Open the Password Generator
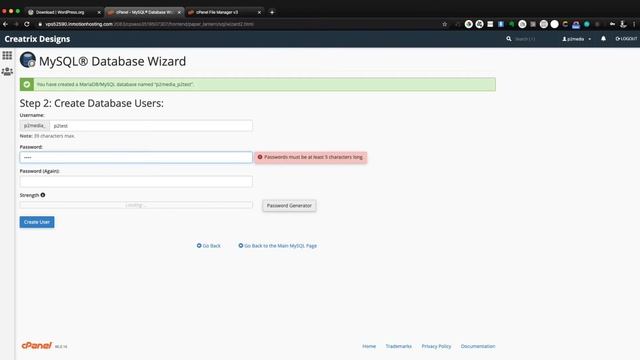The height and width of the screenshot is (360, 640). [289, 206]
